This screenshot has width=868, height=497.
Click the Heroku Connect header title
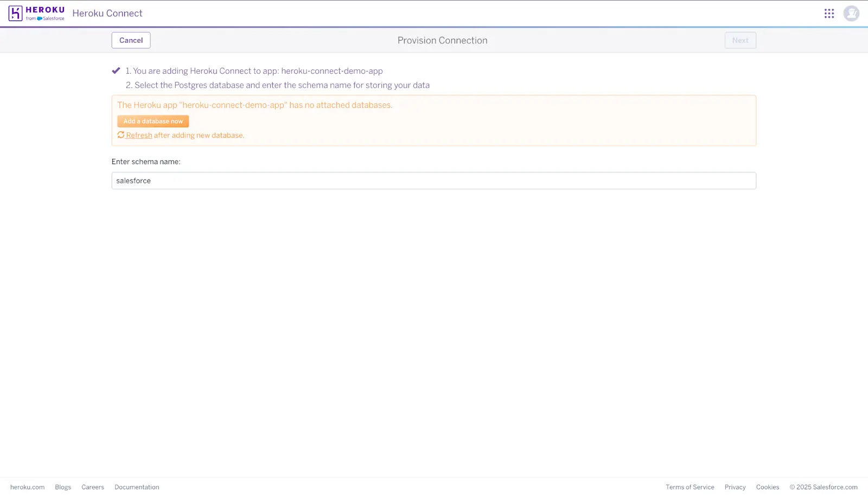[107, 13]
